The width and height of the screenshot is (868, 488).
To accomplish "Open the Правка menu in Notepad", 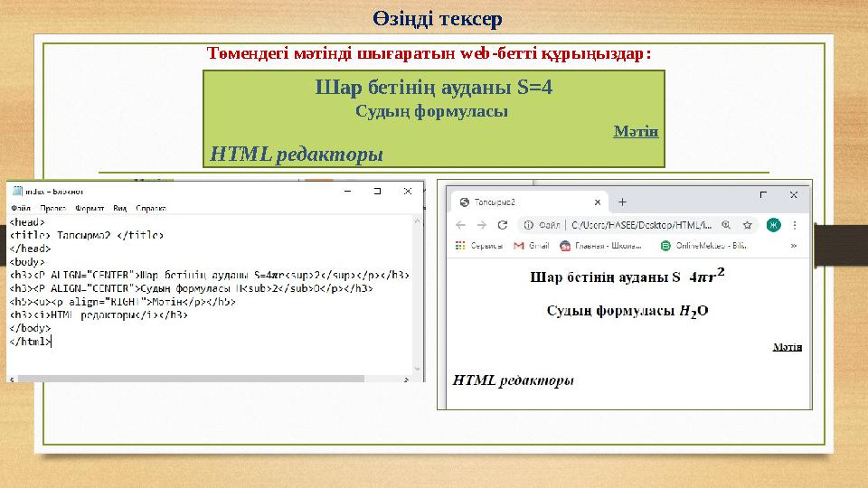I will pyautogui.click(x=53, y=208).
